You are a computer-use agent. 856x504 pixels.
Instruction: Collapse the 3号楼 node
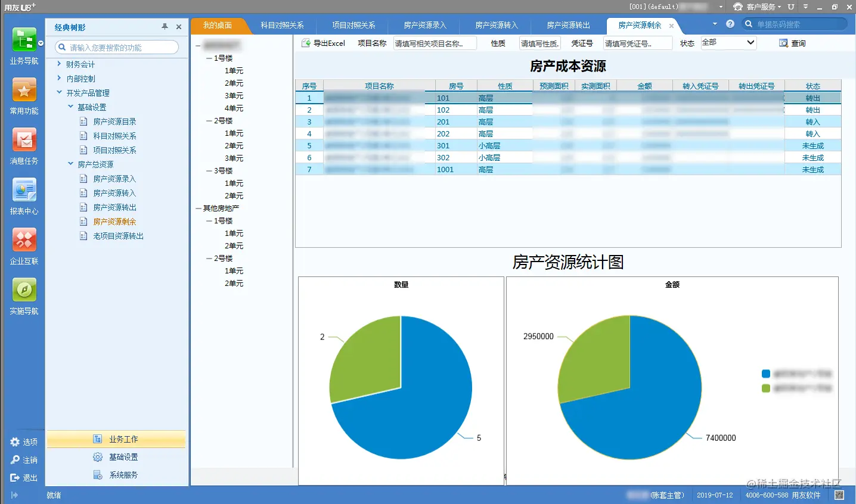coord(209,171)
